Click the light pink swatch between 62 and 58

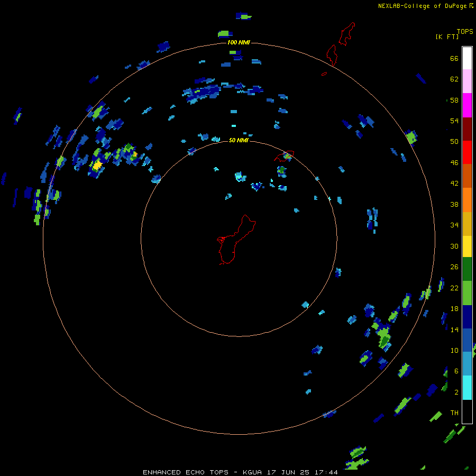tap(467, 81)
